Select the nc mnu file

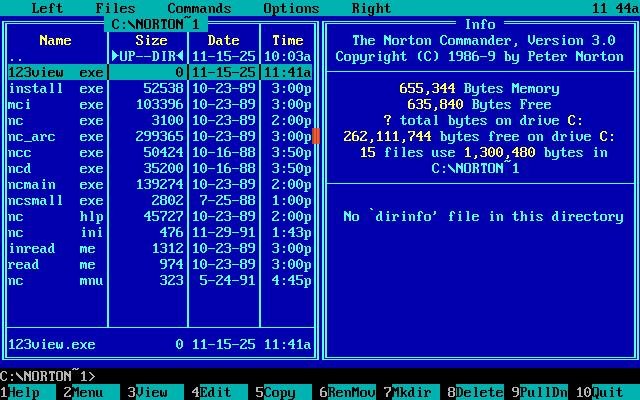point(160,280)
